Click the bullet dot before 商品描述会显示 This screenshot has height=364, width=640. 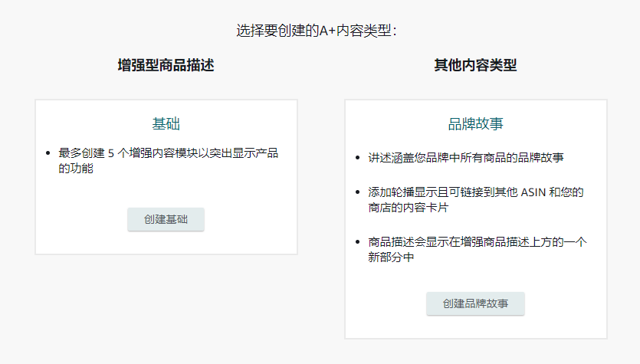point(358,243)
